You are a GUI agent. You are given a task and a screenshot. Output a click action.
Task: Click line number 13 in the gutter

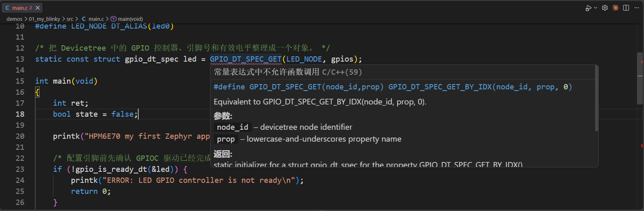[x=20, y=59]
